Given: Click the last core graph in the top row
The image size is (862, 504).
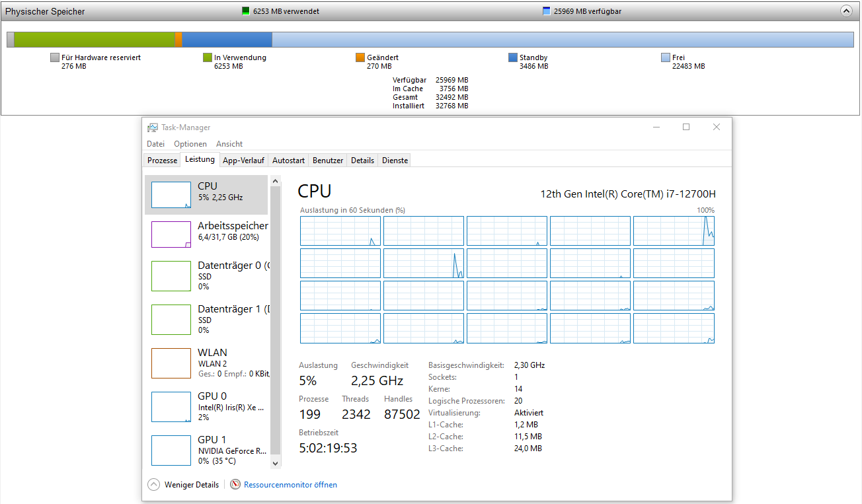Looking at the screenshot, I should click(x=674, y=231).
